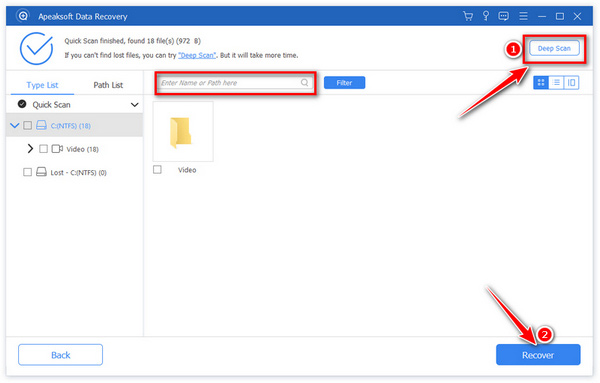Click the Lost - C:(NTFS) drive icon
The width and height of the screenshot is (600, 383).
point(41,172)
